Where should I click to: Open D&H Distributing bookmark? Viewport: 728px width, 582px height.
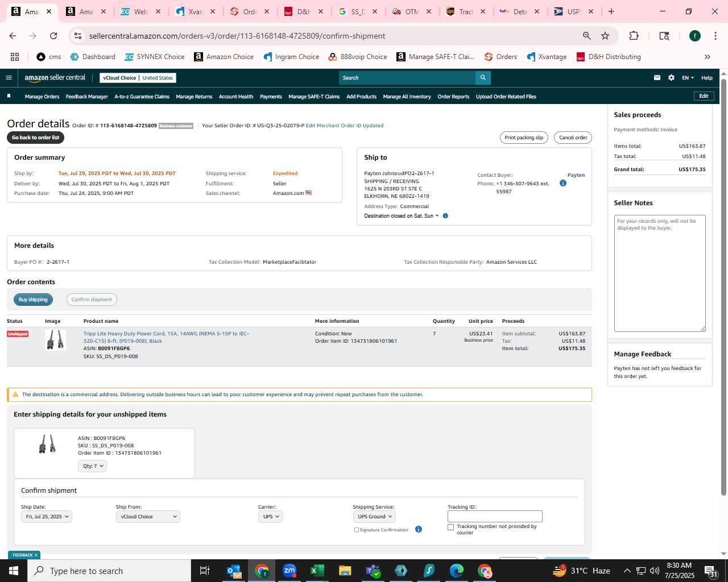609,57
